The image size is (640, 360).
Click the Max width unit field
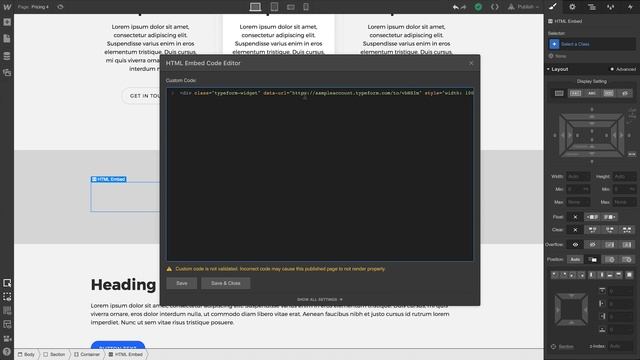coord(578,202)
